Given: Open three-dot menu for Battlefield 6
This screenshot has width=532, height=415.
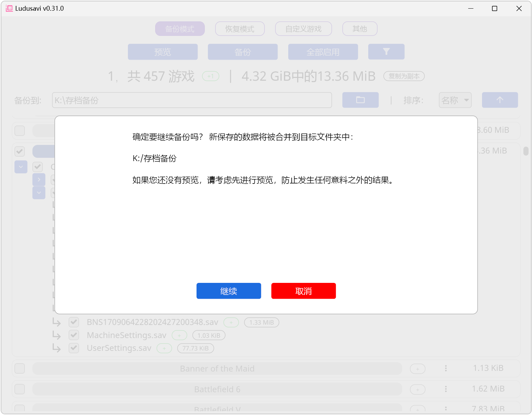Looking at the screenshot, I should coord(446,389).
